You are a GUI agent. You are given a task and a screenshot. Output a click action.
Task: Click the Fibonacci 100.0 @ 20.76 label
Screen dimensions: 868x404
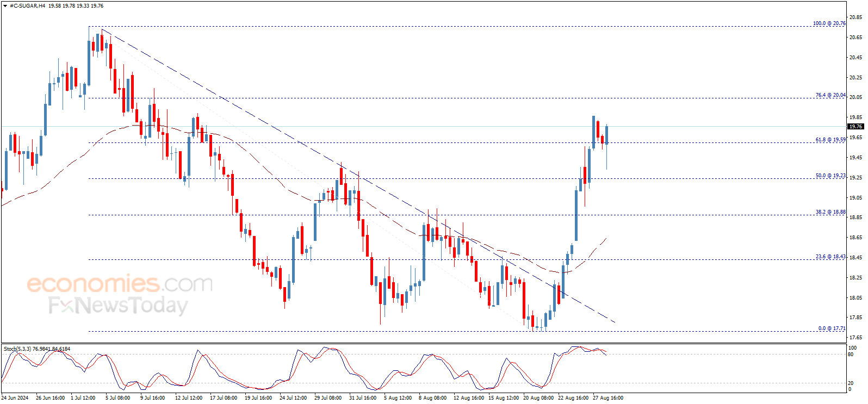(x=829, y=23)
